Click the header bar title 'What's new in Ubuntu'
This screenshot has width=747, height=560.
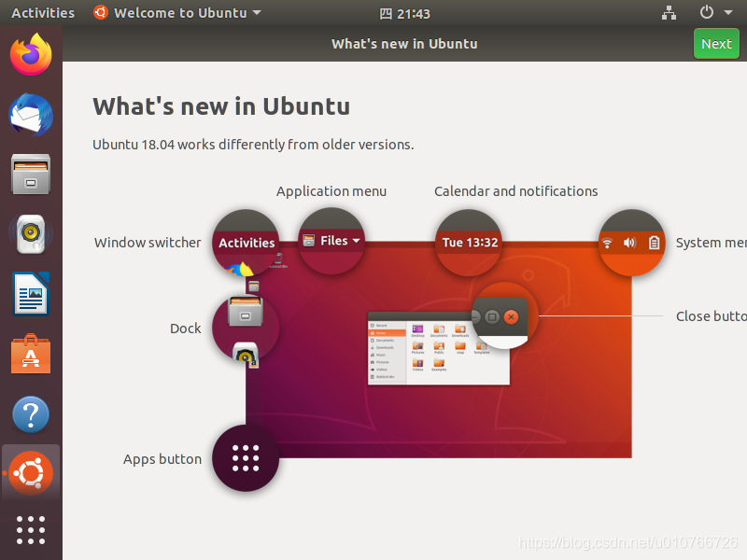(x=404, y=44)
